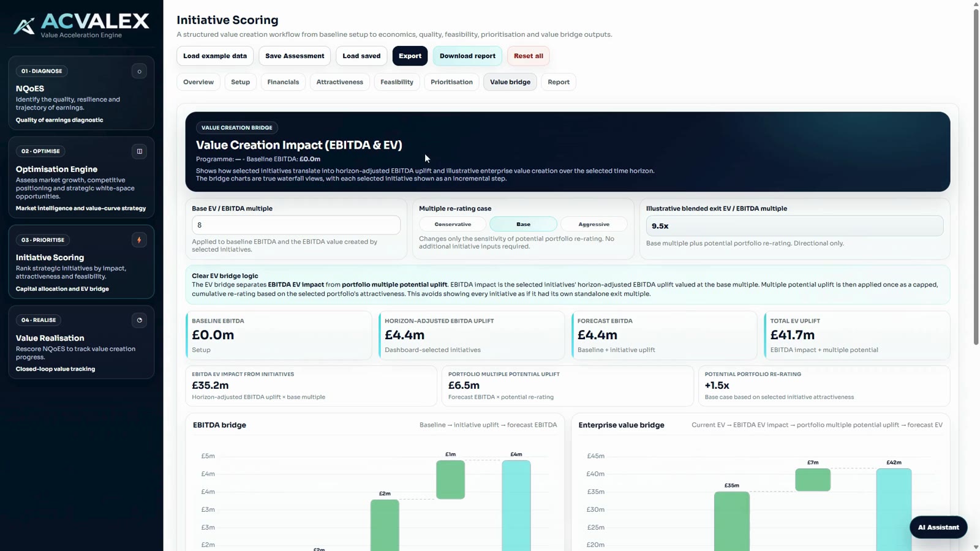This screenshot has width=980, height=551.
Task: Click the £7m bar in Enterprise value bridge
Action: [813, 480]
